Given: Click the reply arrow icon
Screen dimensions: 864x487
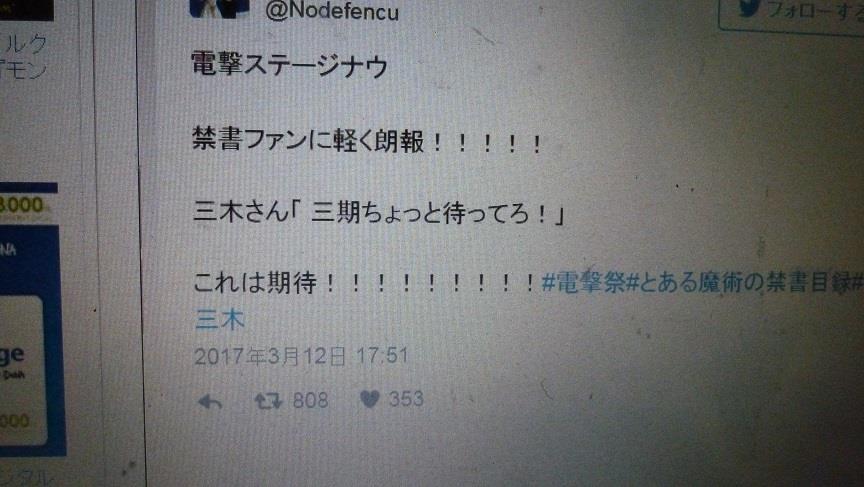Looking at the screenshot, I should coord(210,403).
